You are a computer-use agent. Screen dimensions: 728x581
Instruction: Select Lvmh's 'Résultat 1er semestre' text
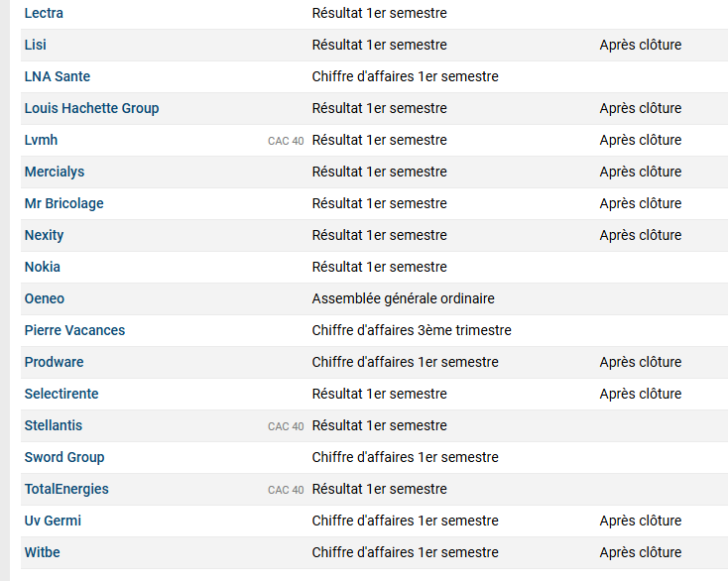pos(379,140)
